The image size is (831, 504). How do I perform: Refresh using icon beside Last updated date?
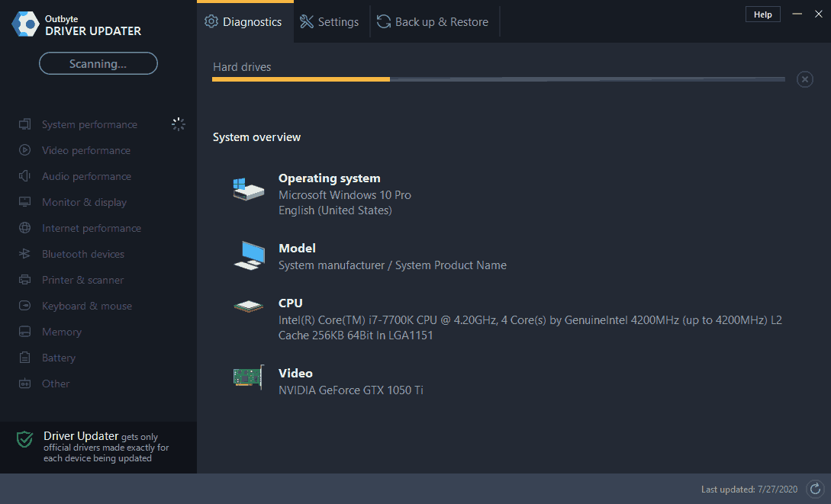tap(814, 489)
